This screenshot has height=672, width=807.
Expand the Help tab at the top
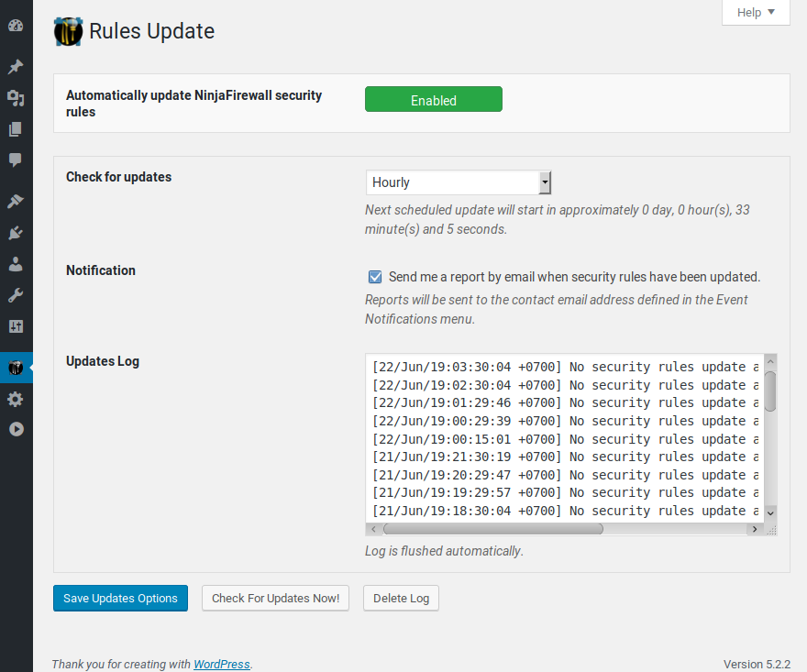tap(756, 13)
